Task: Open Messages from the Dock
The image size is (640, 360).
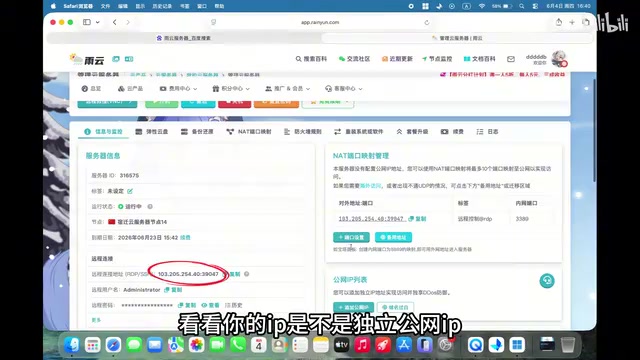Action: [134, 345]
